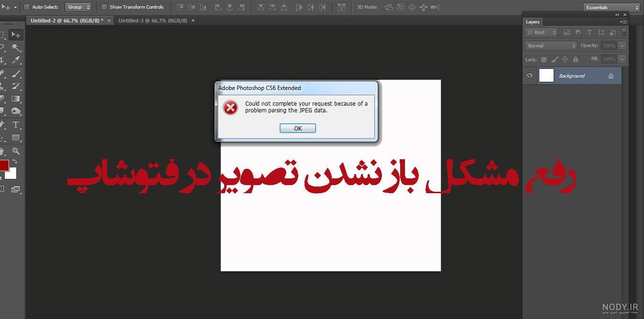Click the foreground red color swatch
This screenshot has height=319, width=644.
[x=3, y=165]
